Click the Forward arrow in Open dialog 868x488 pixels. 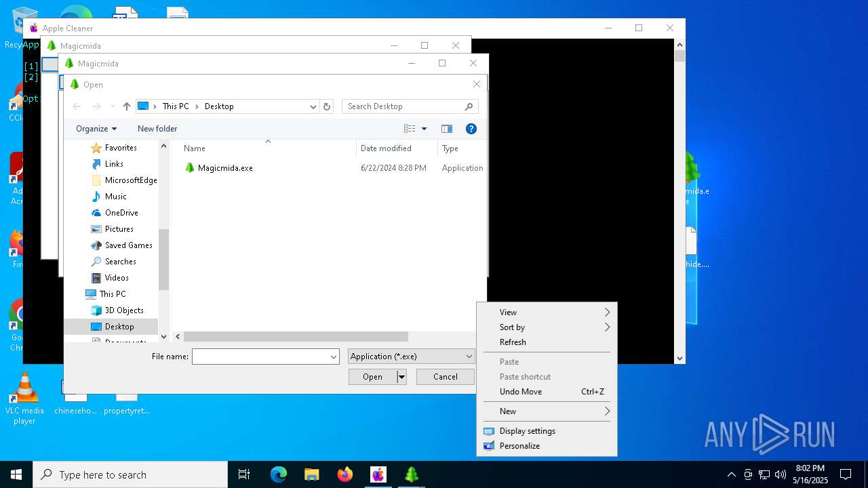[96, 106]
